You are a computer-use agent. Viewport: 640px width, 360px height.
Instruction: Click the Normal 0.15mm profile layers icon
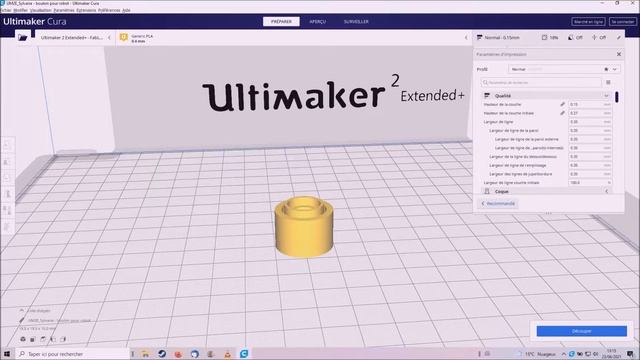(480, 38)
